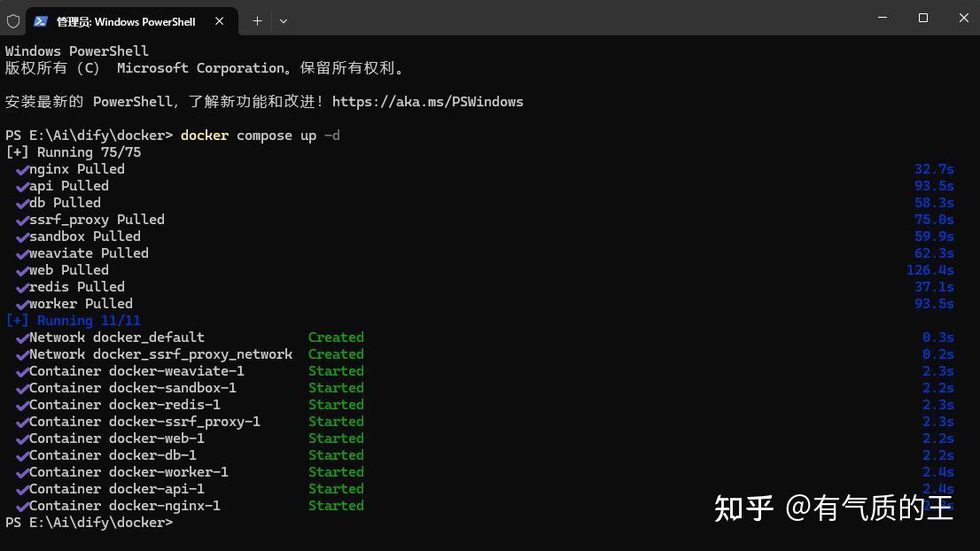Click the checkmark beside Container docker-api-1
This screenshot has width=980, height=551.
click(22, 489)
